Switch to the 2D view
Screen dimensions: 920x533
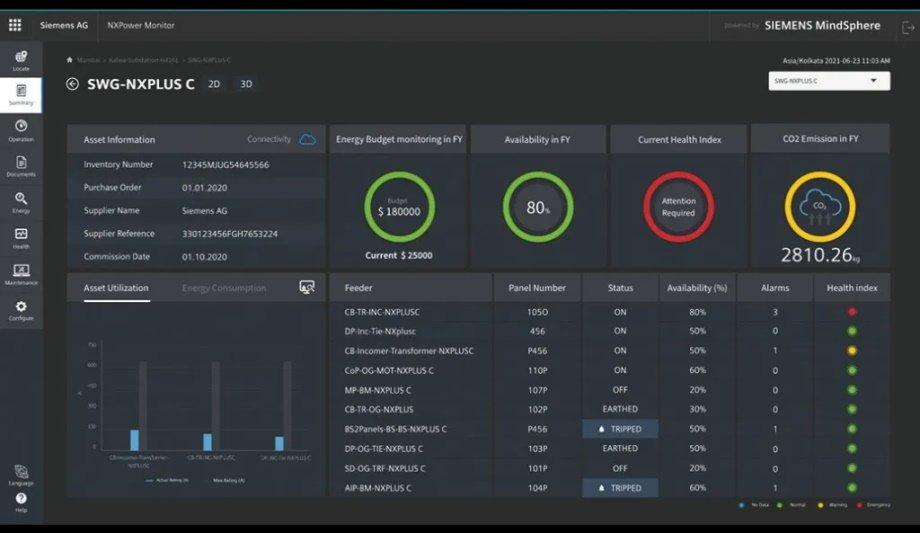pos(214,84)
